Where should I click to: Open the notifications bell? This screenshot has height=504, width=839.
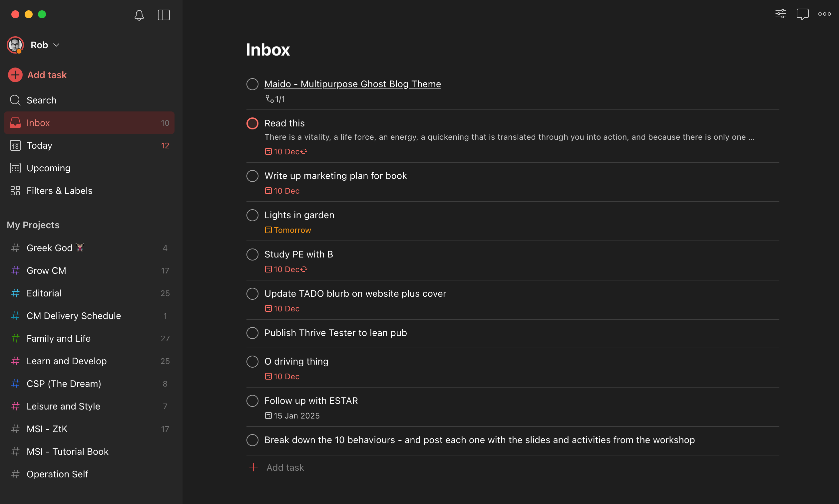pyautogui.click(x=139, y=15)
